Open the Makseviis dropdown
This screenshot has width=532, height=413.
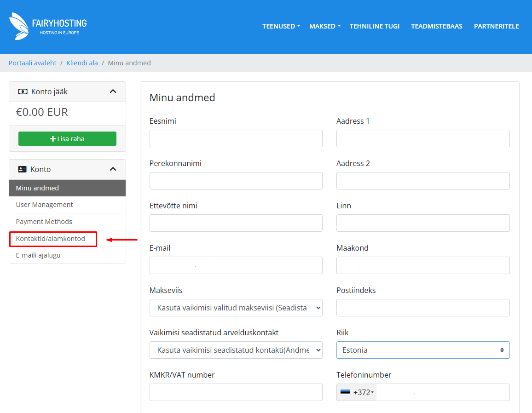tap(236, 308)
